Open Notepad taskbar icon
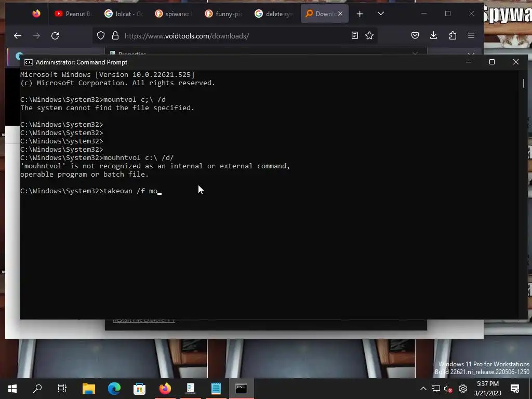This screenshot has width=532, height=399. 216,389
